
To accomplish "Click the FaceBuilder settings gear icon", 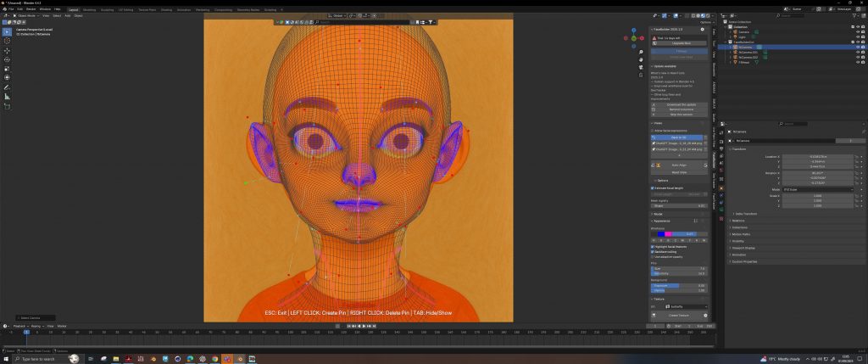I will (702, 29).
